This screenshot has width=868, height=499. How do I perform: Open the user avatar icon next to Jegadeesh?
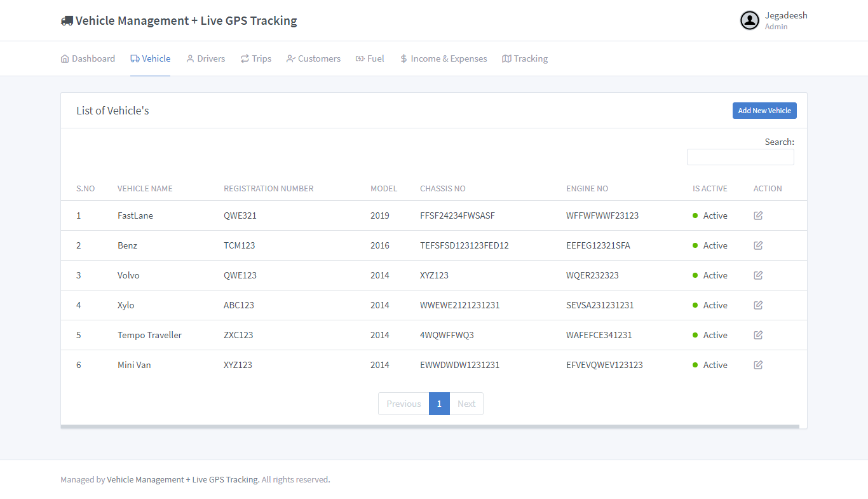[749, 20]
